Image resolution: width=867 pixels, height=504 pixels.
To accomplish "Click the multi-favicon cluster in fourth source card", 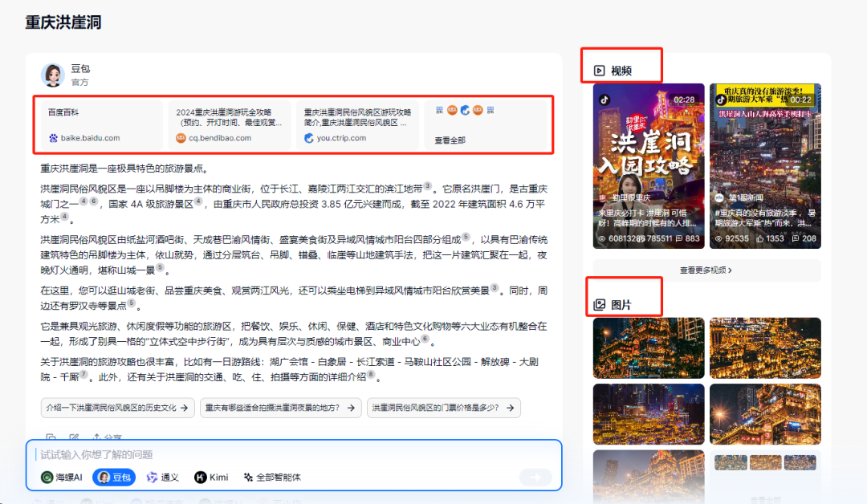I will click(x=465, y=111).
